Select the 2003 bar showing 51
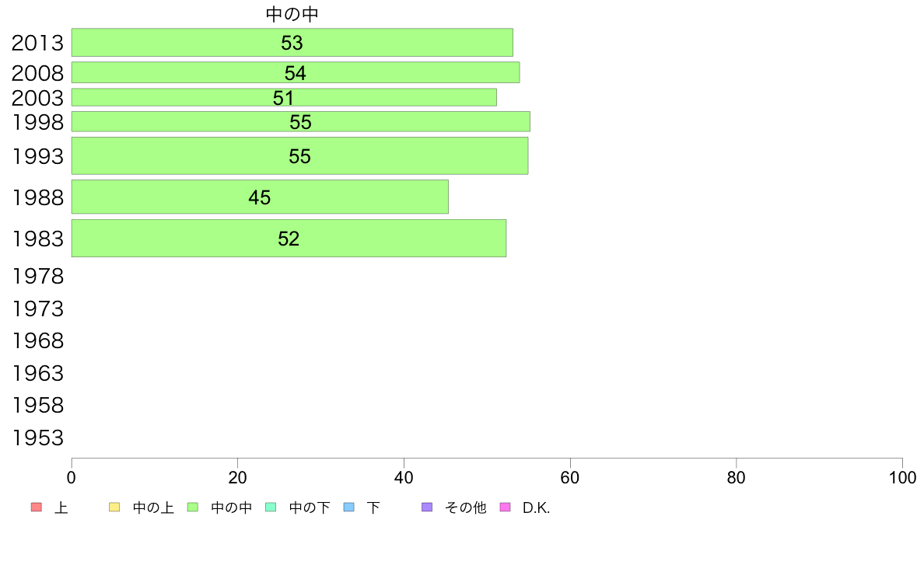This screenshot has height=572, width=924. pyautogui.click(x=284, y=97)
